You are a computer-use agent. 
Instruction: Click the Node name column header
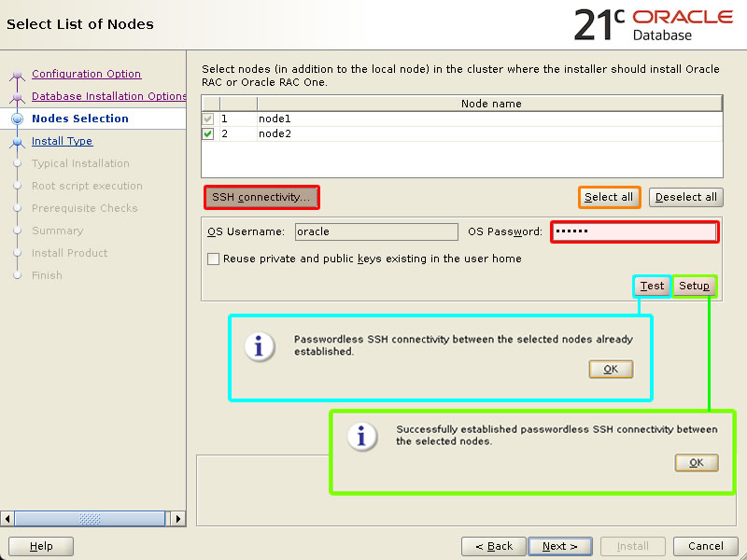point(489,104)
